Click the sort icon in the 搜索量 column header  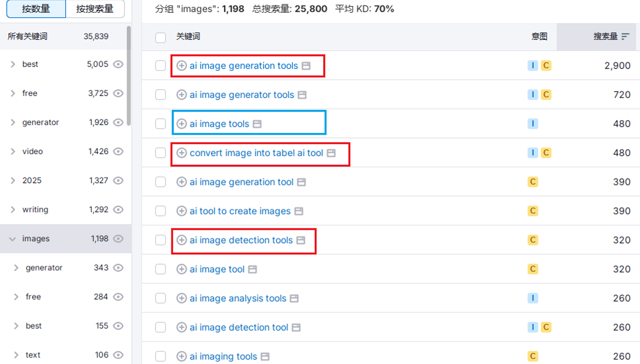(625, 37)
